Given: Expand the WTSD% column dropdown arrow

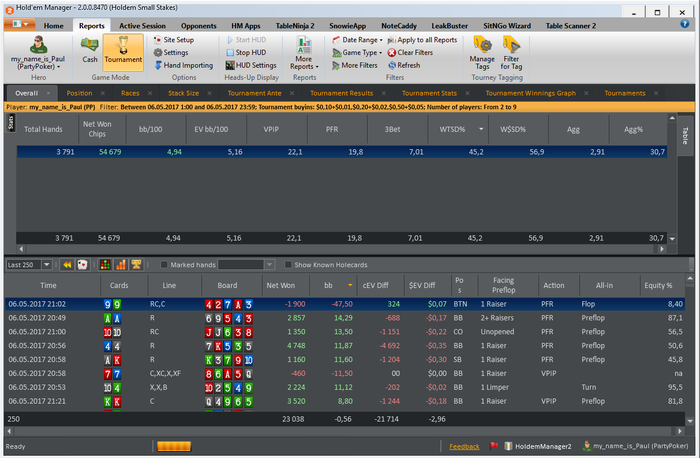Looking at the screenshot, I should [x=481, y=129].
